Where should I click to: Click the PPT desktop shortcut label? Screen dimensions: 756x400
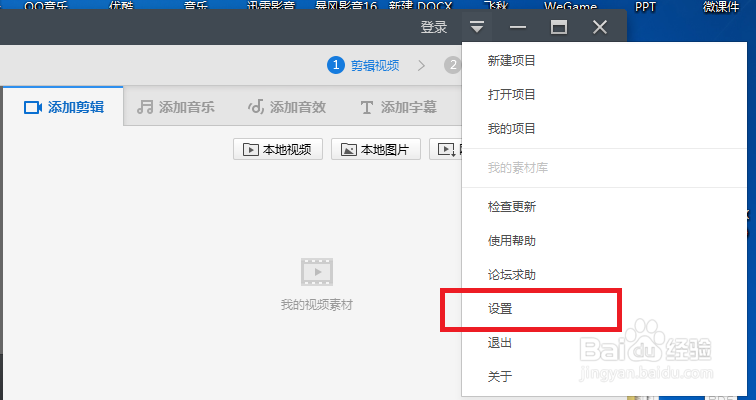tap(645, 7)
